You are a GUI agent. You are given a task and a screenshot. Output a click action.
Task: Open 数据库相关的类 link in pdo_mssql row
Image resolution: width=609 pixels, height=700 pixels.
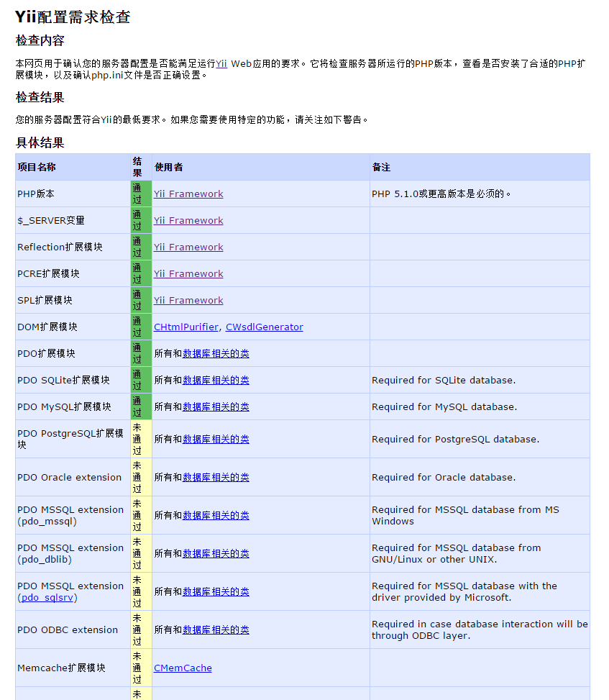pyautogui.click(x=216, y=515)
